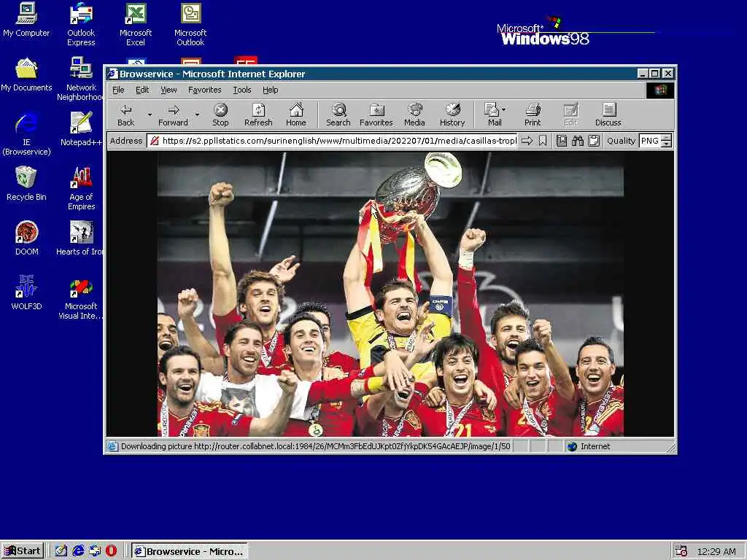The height and width of the screenshot is (560, 747).
Task: Click the clipboard icon in the address bar
Action: (594, 141)
